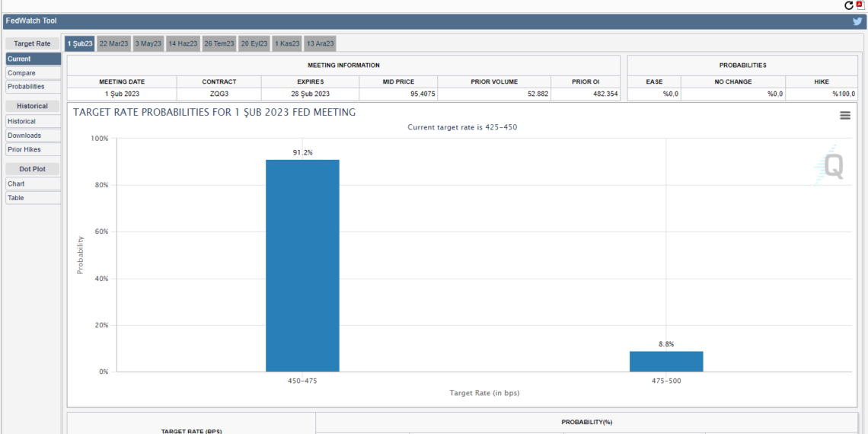This screenshot has height=434, width=868.
Task: Click the chart title for 1 Şub 2023 meeting
Action: tap(214, 113)
